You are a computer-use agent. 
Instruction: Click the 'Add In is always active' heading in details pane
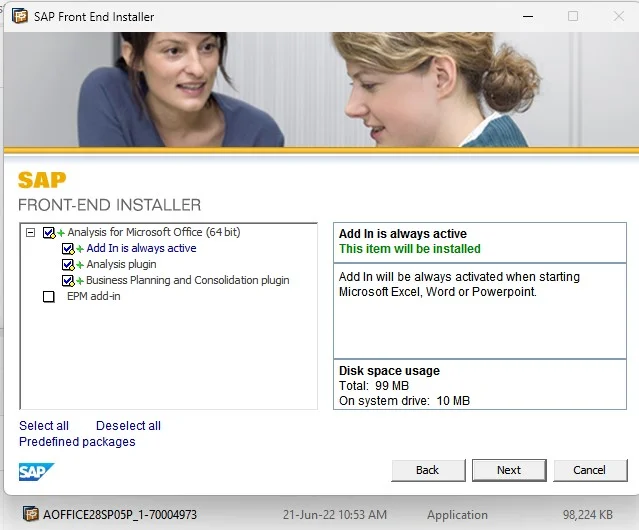[x=403, y=233]
